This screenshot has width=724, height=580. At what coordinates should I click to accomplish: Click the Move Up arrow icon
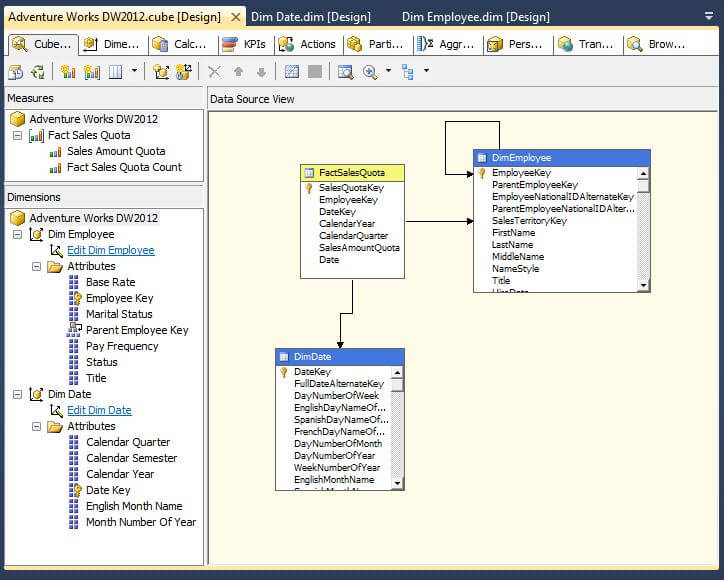point(238,72)
